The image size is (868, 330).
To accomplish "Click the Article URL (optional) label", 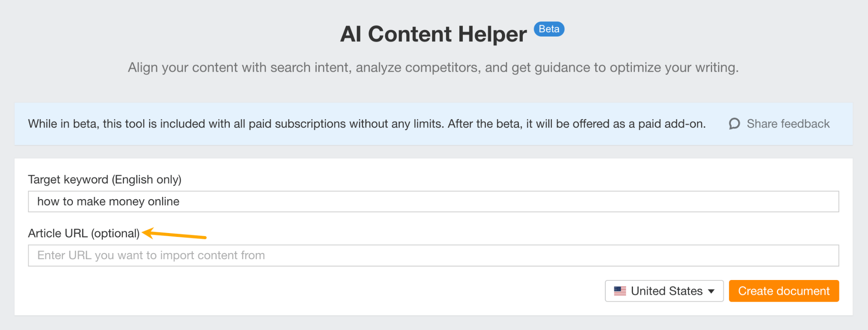I will [83, 233].
